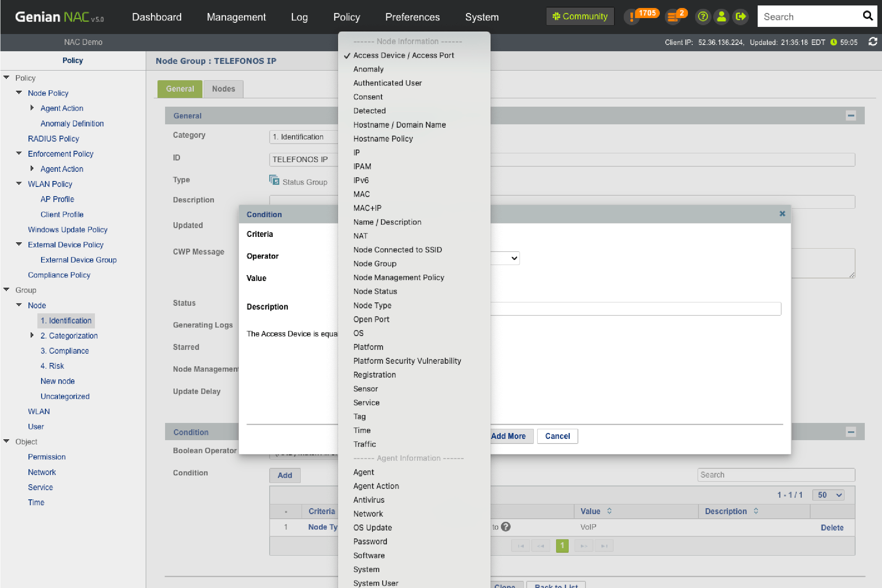Switch to the Nodes tab
The image size is (882, 588).
[x=223, y=89]
